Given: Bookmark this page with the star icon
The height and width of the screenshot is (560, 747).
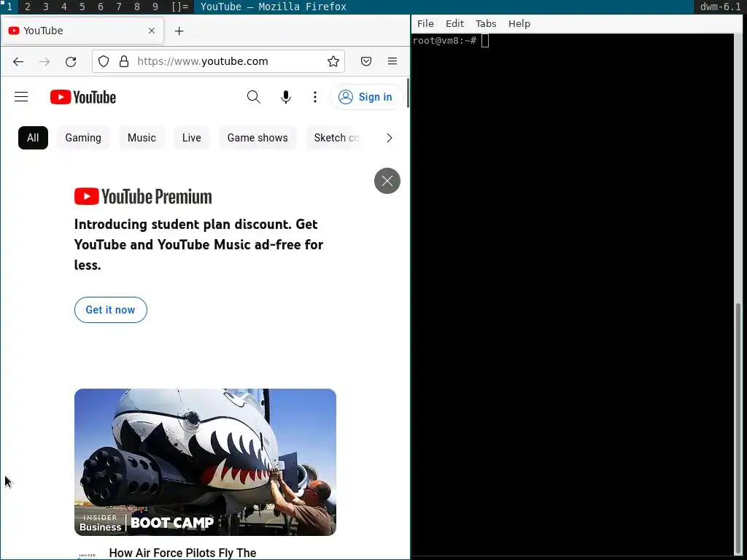Looking at the screenshot, I should (x=333, y=61).
